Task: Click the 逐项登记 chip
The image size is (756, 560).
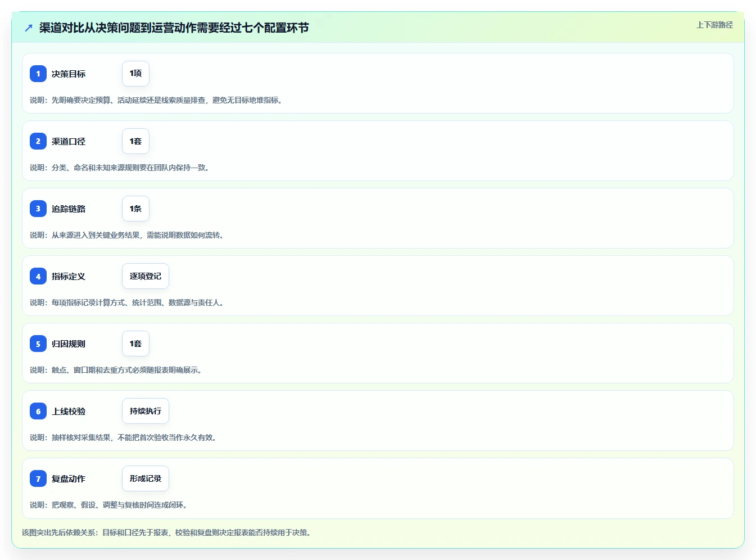Action: [146, 276]
